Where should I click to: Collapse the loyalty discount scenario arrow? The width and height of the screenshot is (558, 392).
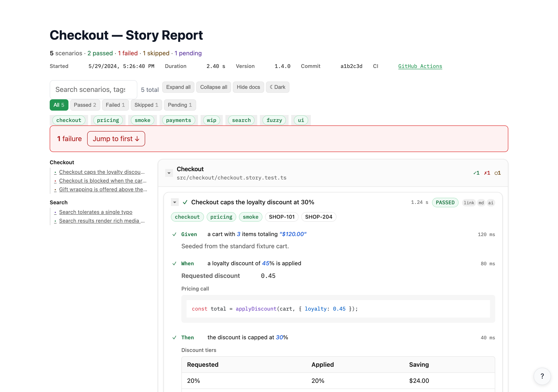click(x=175, y=202)
